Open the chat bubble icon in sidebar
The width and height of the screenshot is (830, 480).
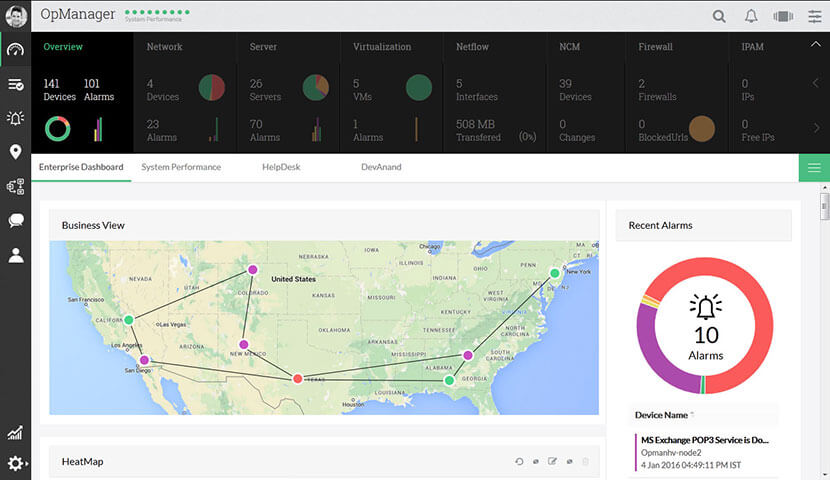pos(15,221)
